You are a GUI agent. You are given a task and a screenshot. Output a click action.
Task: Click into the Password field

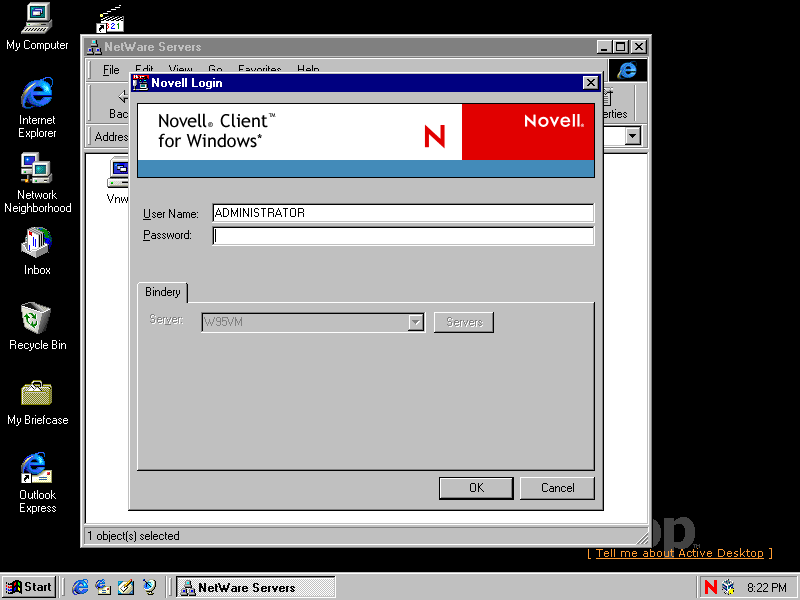tap(403, 236)
